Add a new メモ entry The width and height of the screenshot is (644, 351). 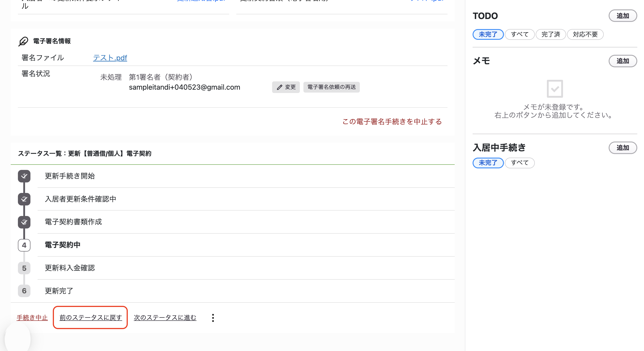pyautogui.click(x=623, y=61)
